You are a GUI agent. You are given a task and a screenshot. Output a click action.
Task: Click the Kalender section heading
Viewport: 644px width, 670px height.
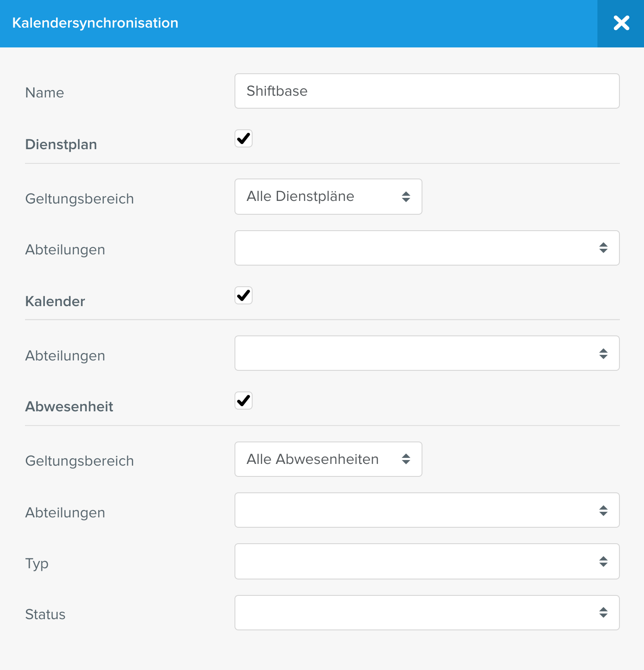[x=55, y=301]
